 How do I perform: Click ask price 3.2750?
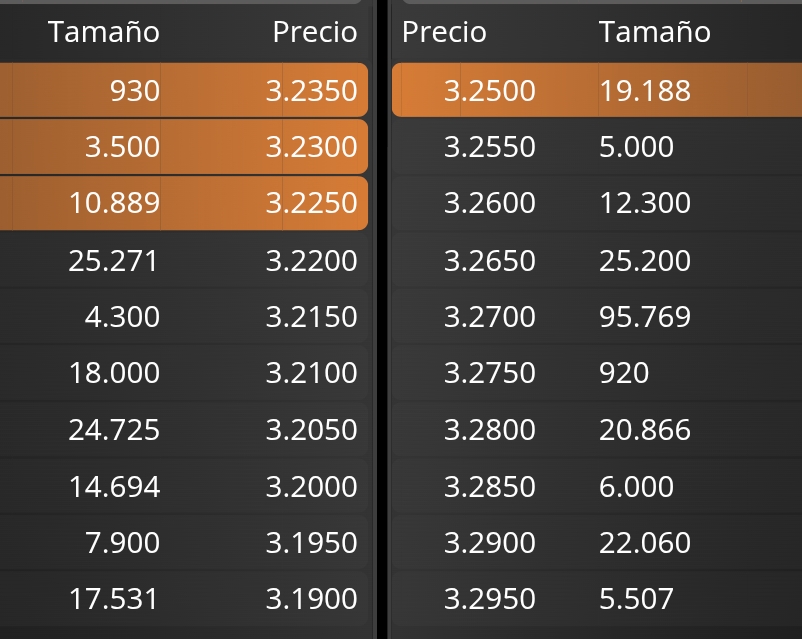[489, 372]
